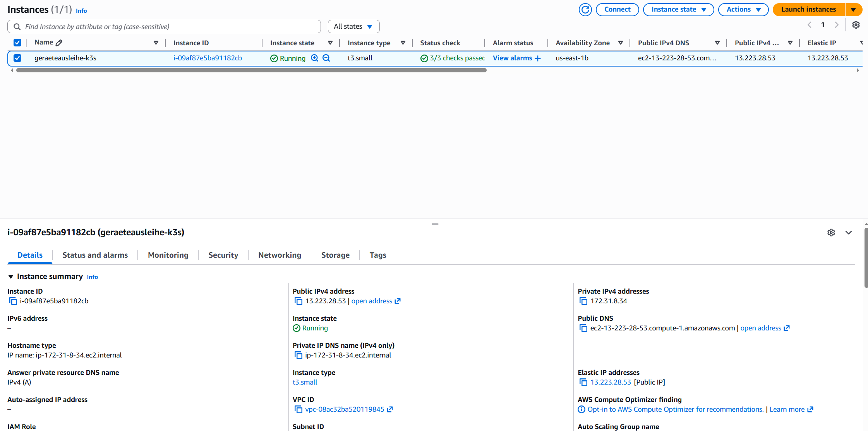
Task: Go to next page of instances
Action: pyautogui.click(x=836, y=25)
